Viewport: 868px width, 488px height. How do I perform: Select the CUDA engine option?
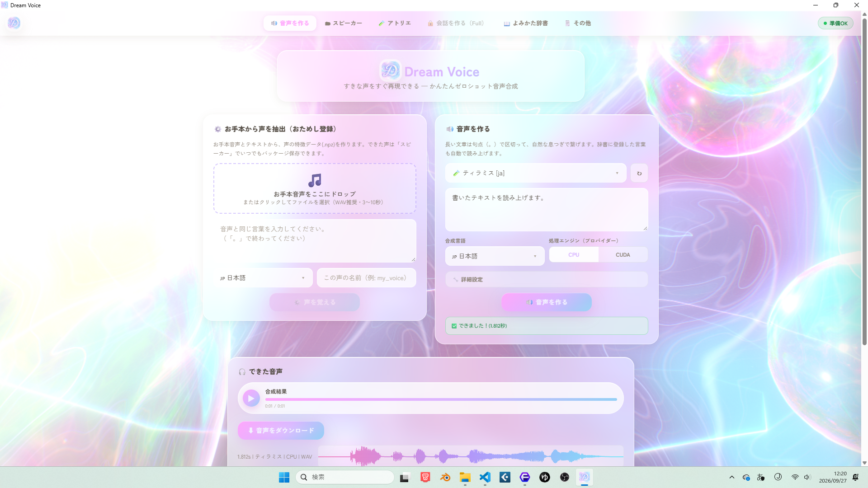[623, 255]
